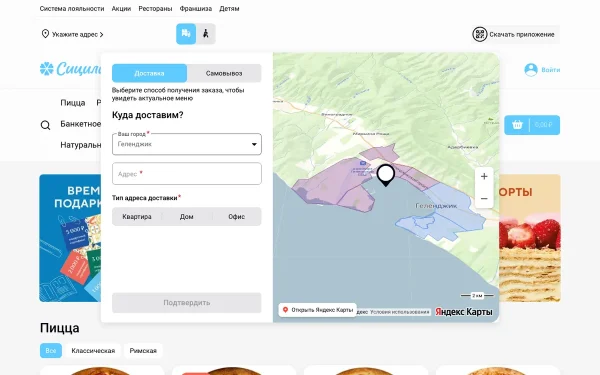This screenshot has height=375, width=600.
Task: Select the Римская pizza filter
Action: point(143,351)
